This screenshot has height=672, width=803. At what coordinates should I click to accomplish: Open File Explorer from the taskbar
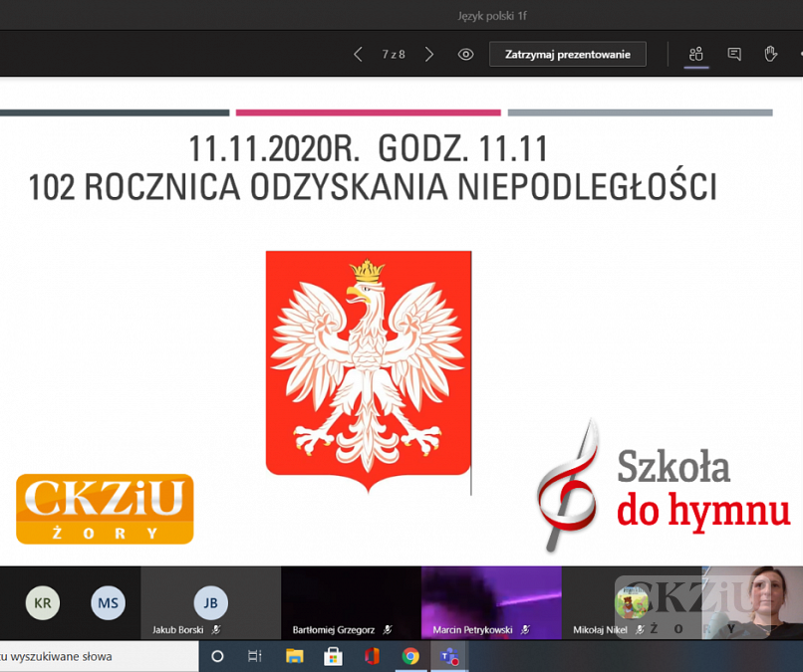(295, 656)
